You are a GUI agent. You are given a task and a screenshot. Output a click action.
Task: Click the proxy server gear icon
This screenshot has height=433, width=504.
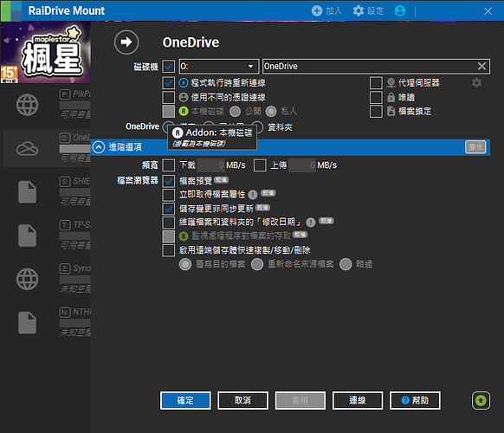pyautogui.click(x=476, y=83)
